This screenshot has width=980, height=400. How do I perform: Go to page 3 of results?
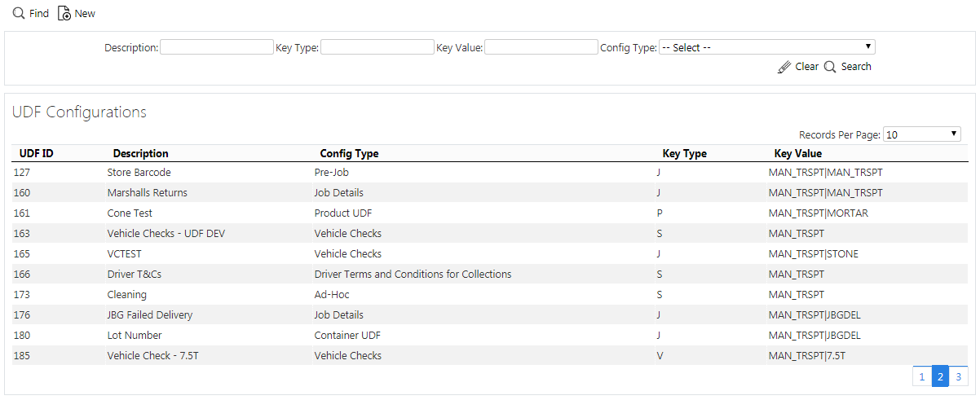tap(959, 376)
